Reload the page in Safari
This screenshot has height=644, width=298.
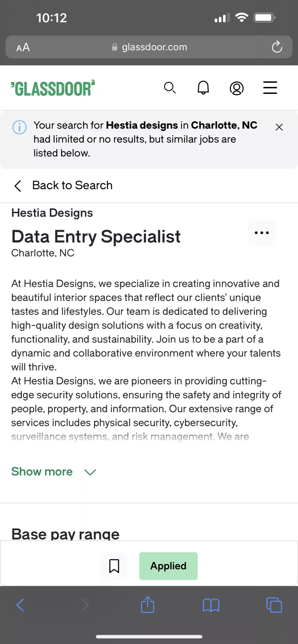277,47
